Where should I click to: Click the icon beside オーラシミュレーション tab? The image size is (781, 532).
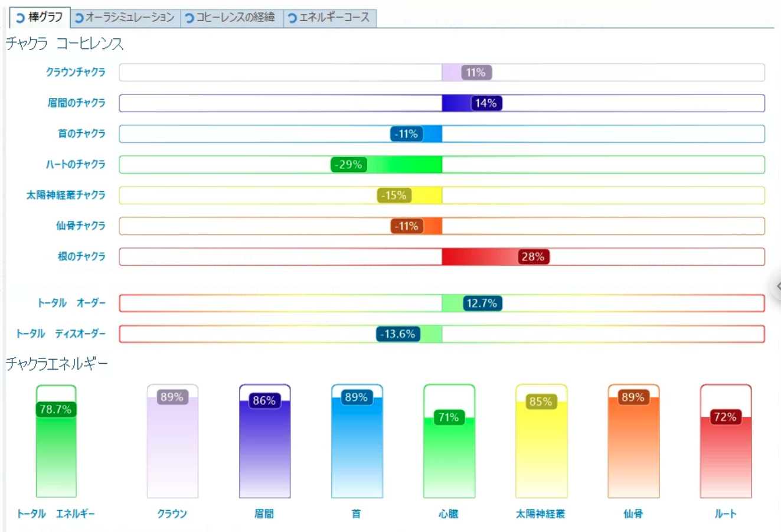point(79,18)
